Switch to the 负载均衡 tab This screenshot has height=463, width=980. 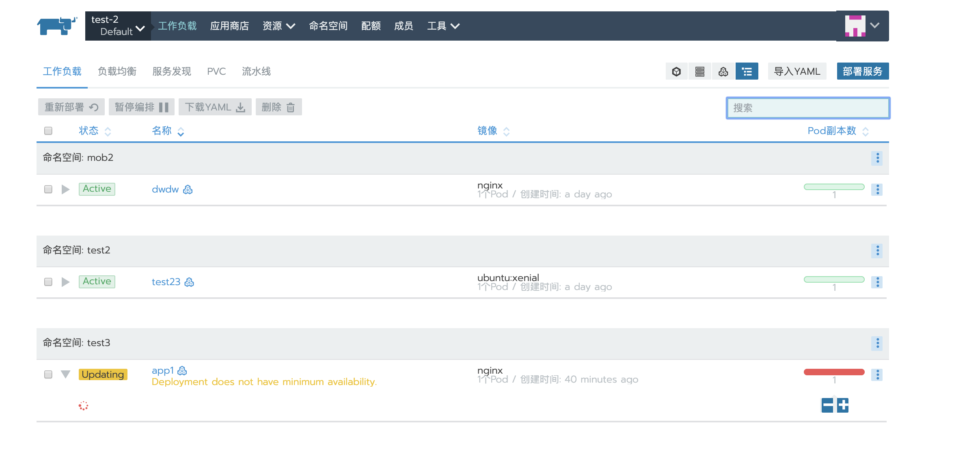coord(117,71)
